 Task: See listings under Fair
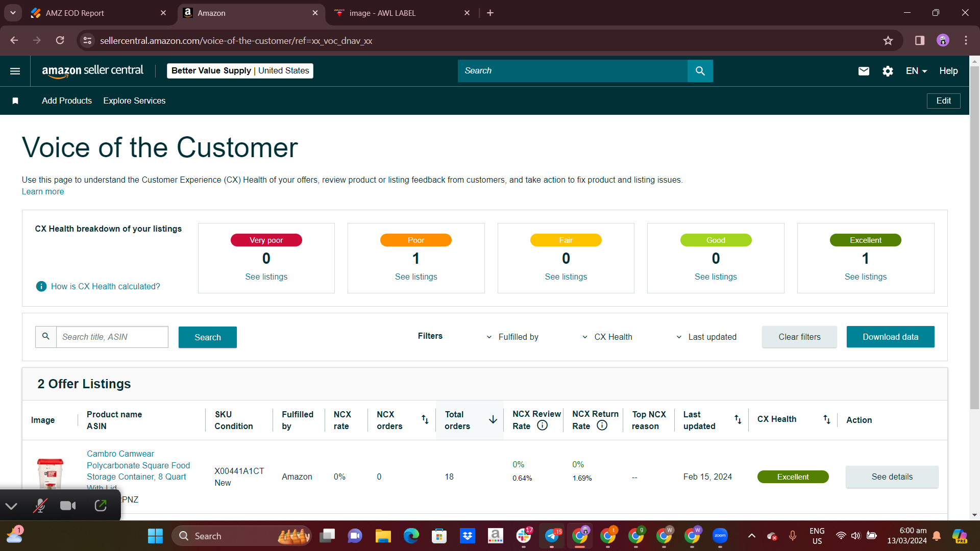(566, 277)
